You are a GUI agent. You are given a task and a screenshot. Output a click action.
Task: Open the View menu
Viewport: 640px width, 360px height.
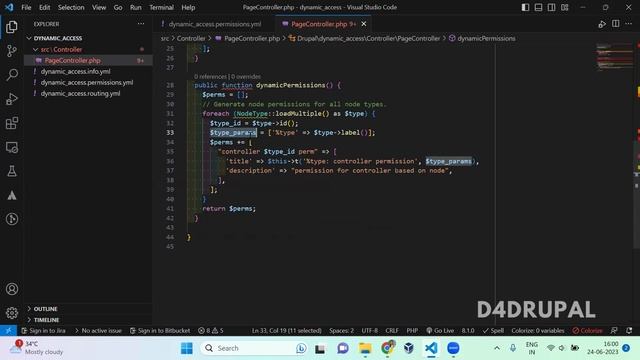(x=99, y=7)
